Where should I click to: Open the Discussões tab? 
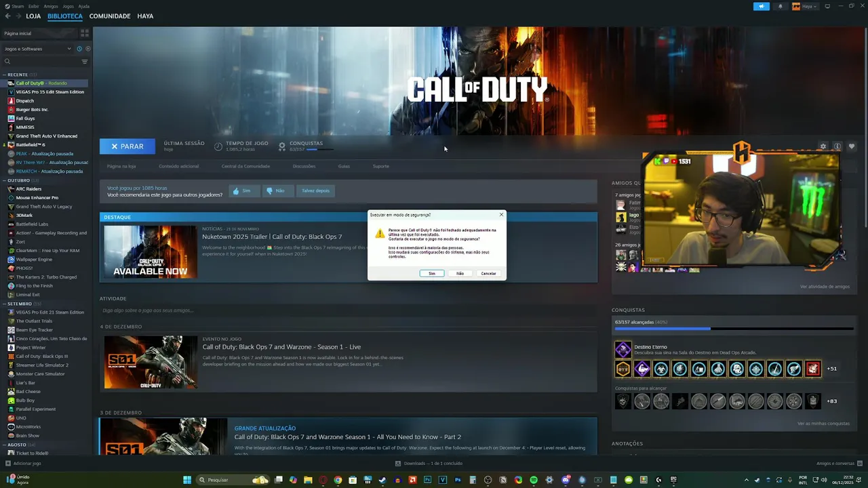(304, 166)
